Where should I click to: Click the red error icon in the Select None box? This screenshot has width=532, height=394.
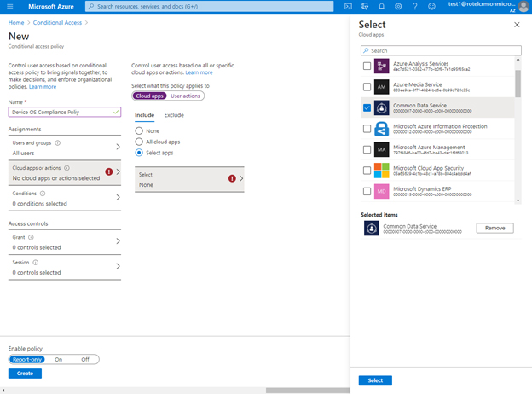coord(232,178)
